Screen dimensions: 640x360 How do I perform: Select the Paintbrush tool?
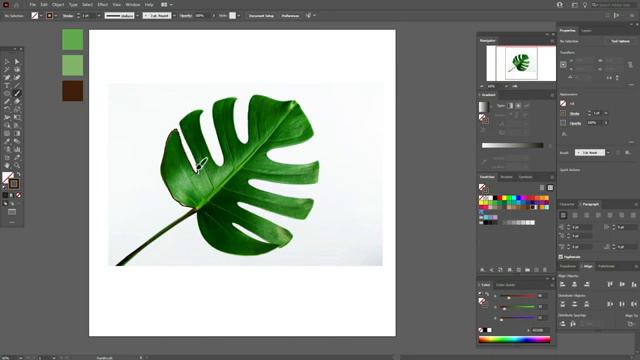click(x=17, y=93)
